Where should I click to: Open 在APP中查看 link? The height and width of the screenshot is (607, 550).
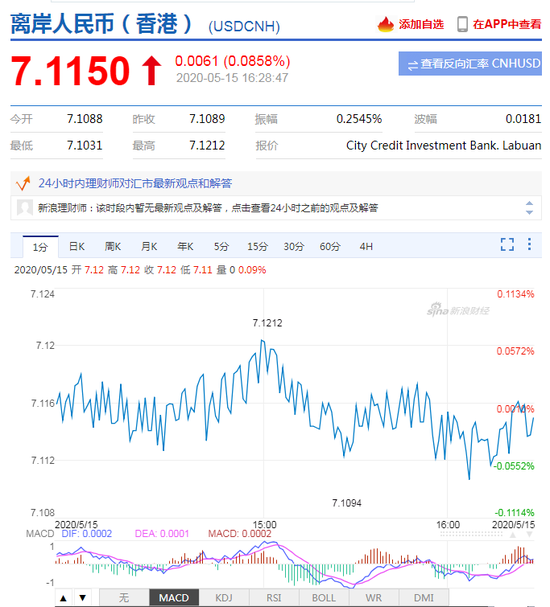[507, 24]
